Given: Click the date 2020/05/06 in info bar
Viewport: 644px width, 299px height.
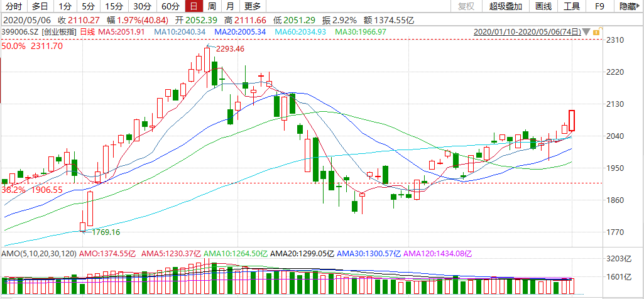Looking at the screenshot, I should (x=26, y=19).
